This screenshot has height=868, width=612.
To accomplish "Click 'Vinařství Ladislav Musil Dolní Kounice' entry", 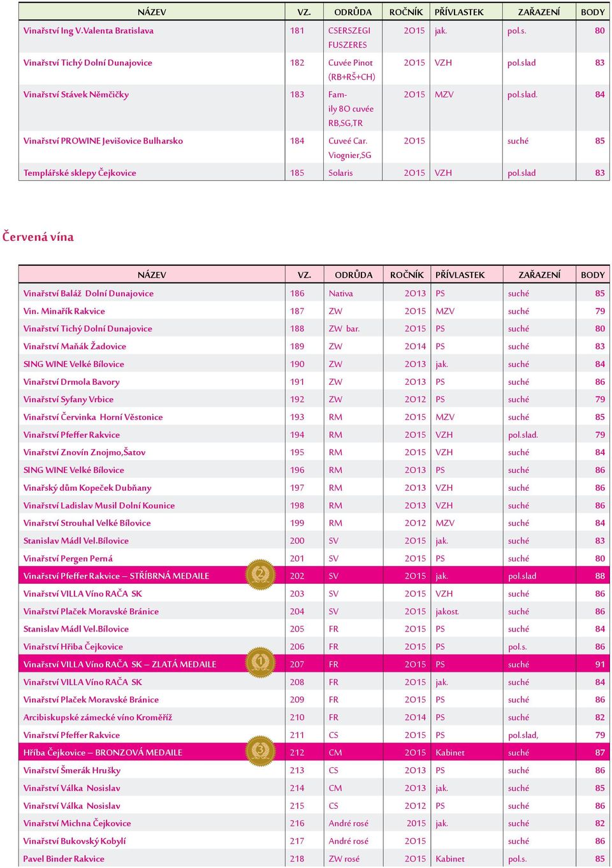I will 99,505.
